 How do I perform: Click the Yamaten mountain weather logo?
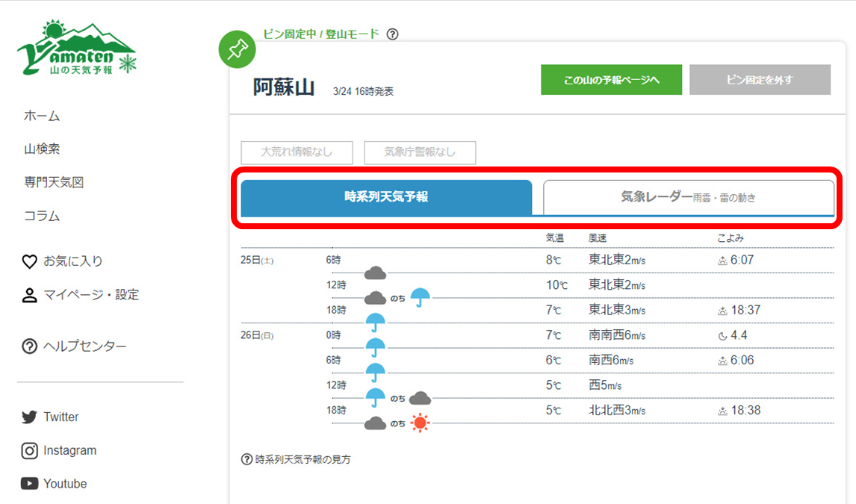(76, 48)
